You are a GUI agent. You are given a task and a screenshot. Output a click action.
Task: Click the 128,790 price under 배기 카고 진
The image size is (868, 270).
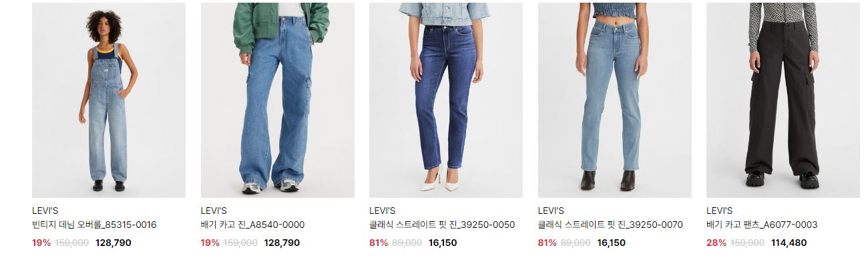282,243
